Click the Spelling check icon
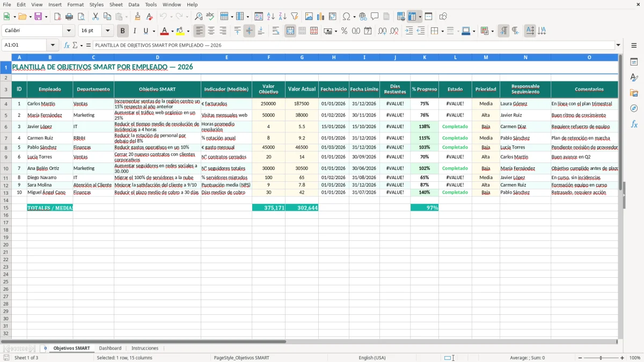The height and width of the screenshot is (362, 644). (210, 17)
